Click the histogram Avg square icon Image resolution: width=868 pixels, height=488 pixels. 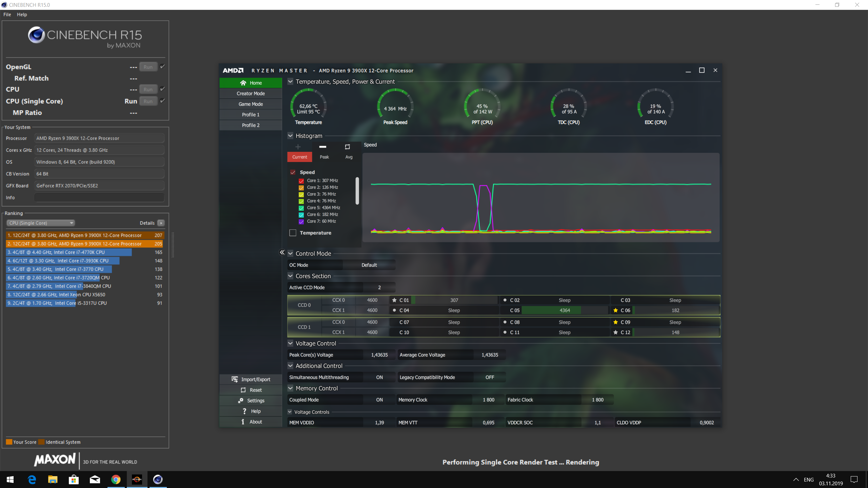[348, 147]
